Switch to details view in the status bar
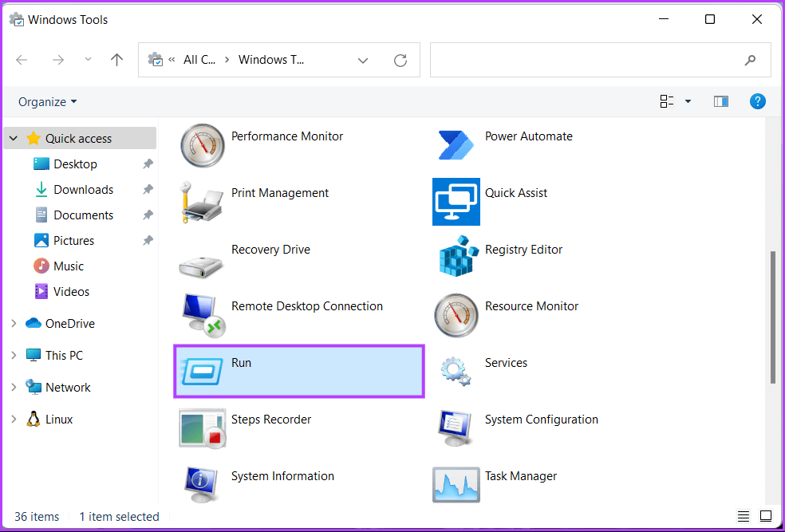 pyautogui.click(x=744, y=516)
